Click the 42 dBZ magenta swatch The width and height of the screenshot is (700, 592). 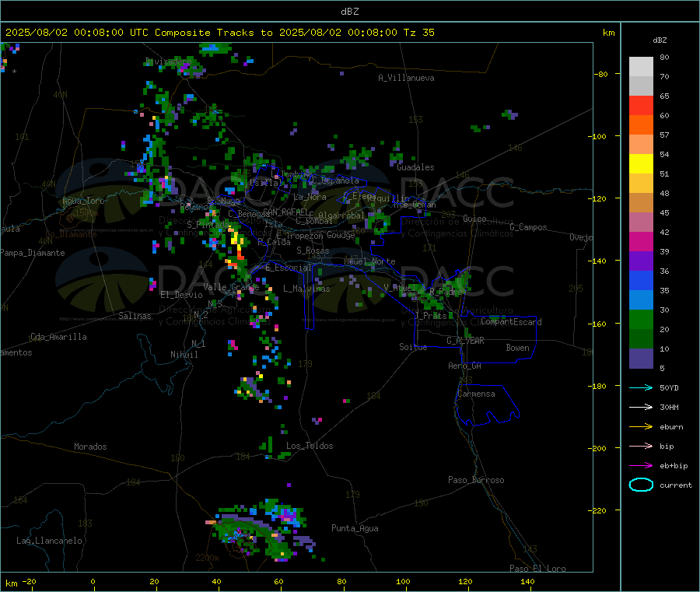coord(641,241)
